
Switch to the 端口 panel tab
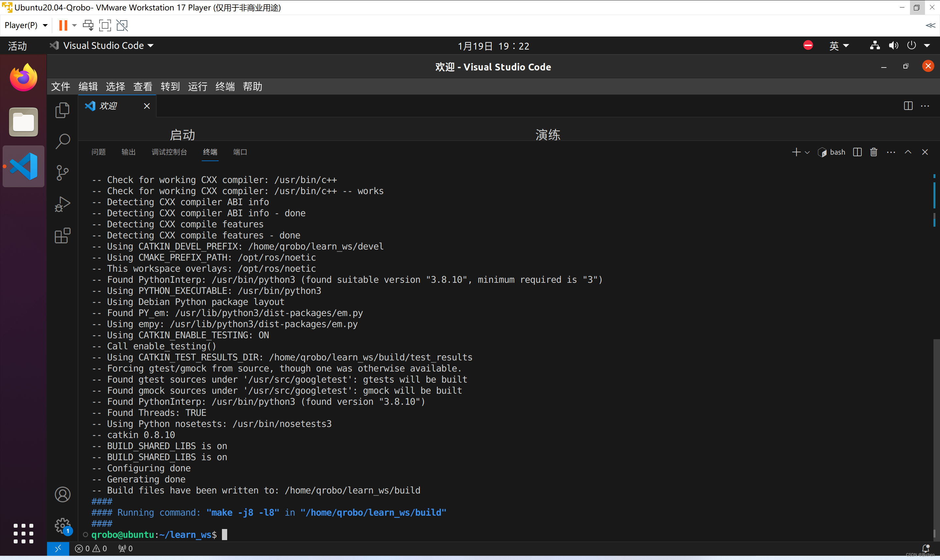(x=240, y=152)
